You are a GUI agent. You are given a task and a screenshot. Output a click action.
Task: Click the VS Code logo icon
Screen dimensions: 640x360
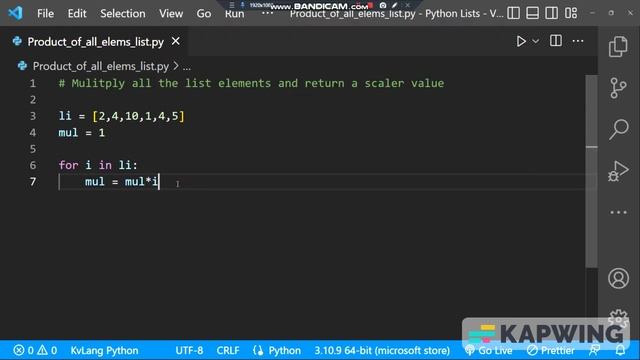coord(16,13)
